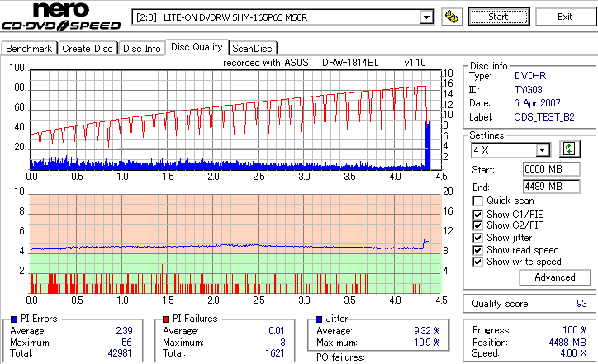The image size is (598, 364).
Task: Open the Advanced settings button
Action: point(554,277)
